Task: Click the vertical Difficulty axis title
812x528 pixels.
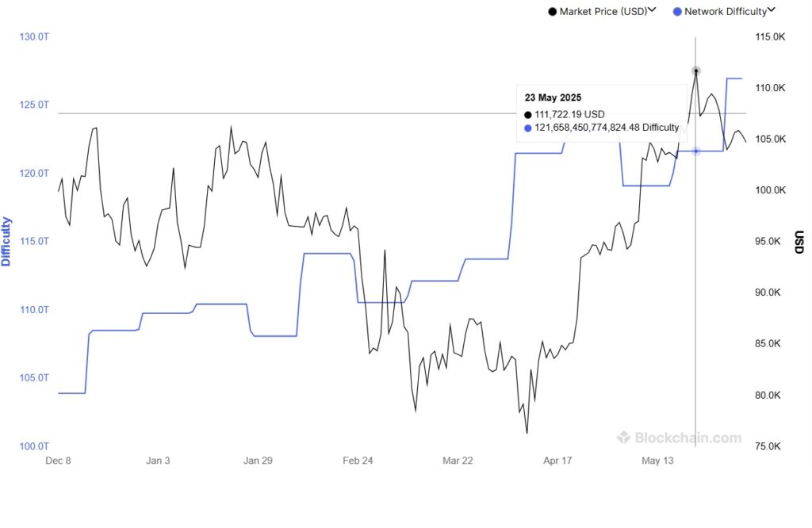Action: 6,241
